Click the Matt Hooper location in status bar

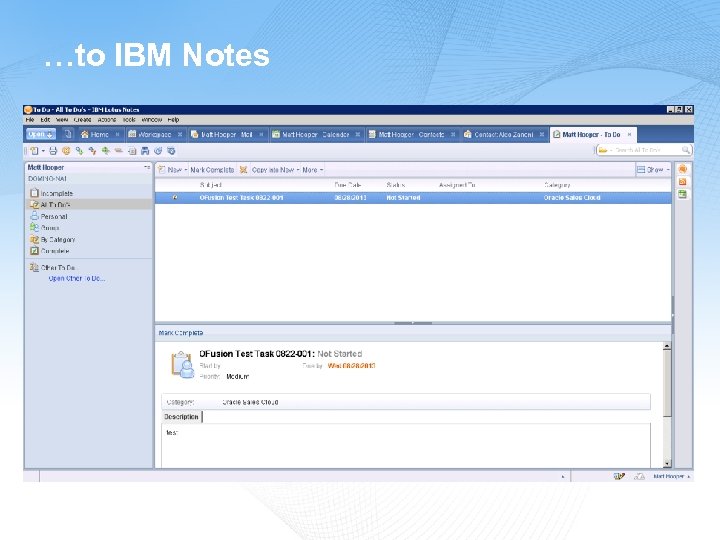click(x=671, y=476)
